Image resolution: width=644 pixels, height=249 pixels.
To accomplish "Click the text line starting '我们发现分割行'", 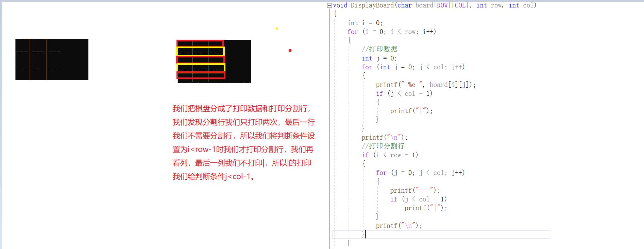I will [243, 122].
